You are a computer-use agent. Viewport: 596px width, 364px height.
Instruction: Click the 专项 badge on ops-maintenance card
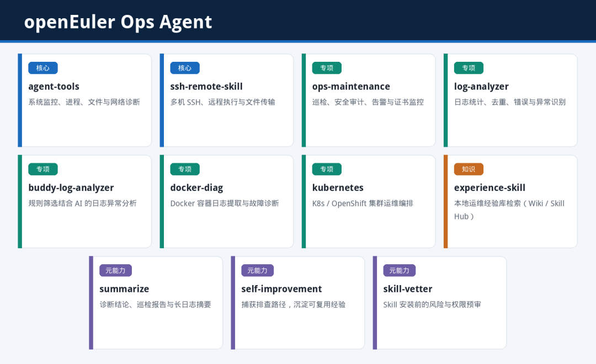(327, 68)
